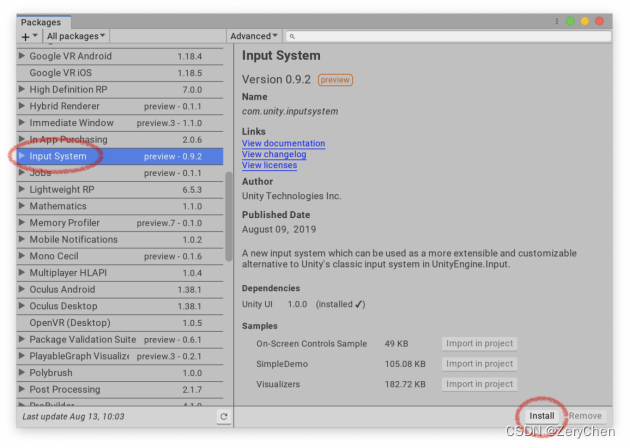This screenshot has height=448, width=630.
Task: Expand the Multiplayer HLAPI arrow
Action: click(22, 272)
